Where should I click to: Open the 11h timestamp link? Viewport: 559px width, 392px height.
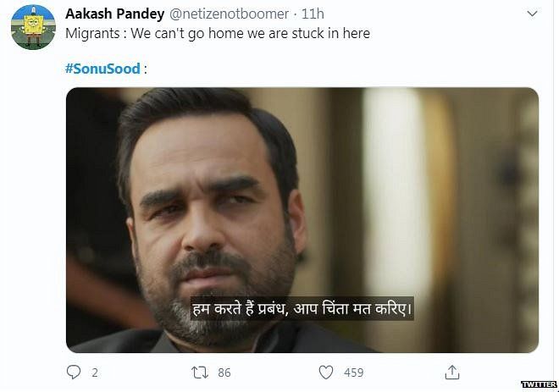point(313,14)
